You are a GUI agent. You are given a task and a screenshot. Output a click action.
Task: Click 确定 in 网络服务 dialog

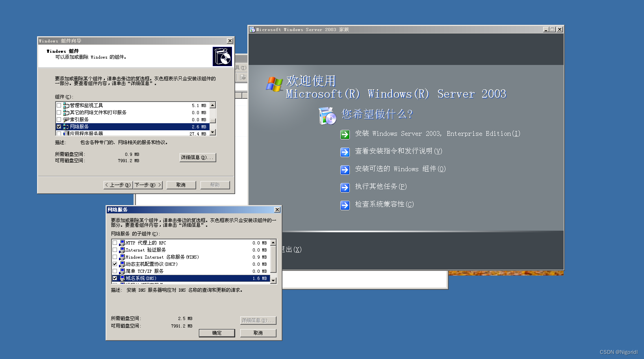click(x=217, y=333)
